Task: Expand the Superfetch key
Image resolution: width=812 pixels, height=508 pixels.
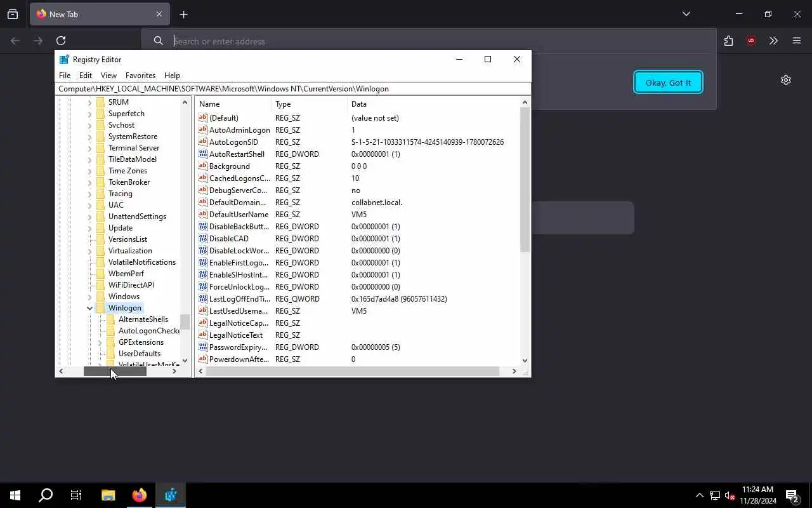Action: (x=89, y=114)
